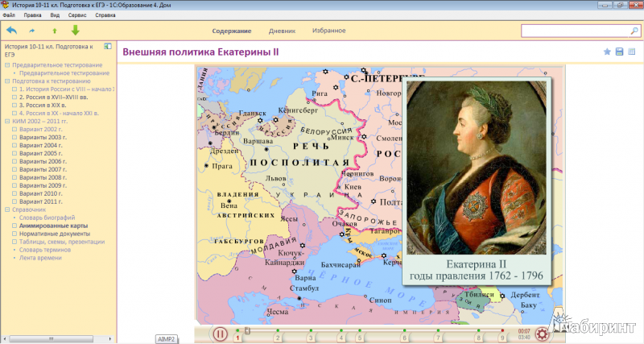
Task: Open Варианты 2006 г.
Action: [x=43, y=161]
